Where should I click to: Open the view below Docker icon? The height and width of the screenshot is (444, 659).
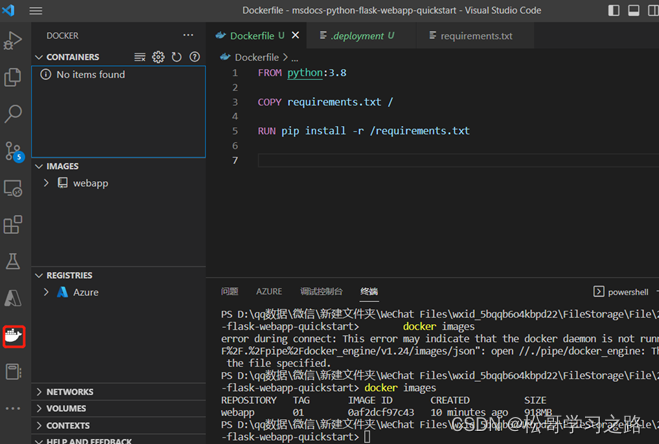pyautogui.click(x=13, y=372)
